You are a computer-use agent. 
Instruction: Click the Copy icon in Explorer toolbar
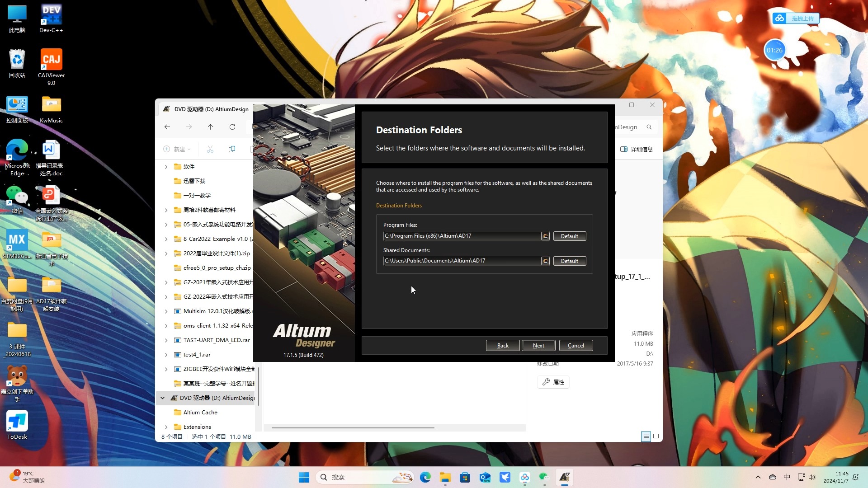(232, 149)
